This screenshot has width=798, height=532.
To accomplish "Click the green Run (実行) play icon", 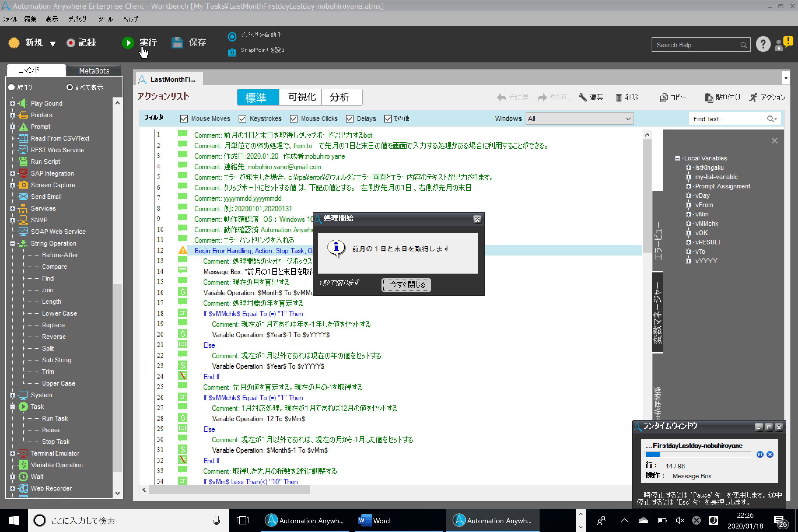I will (x=128, y=43).
